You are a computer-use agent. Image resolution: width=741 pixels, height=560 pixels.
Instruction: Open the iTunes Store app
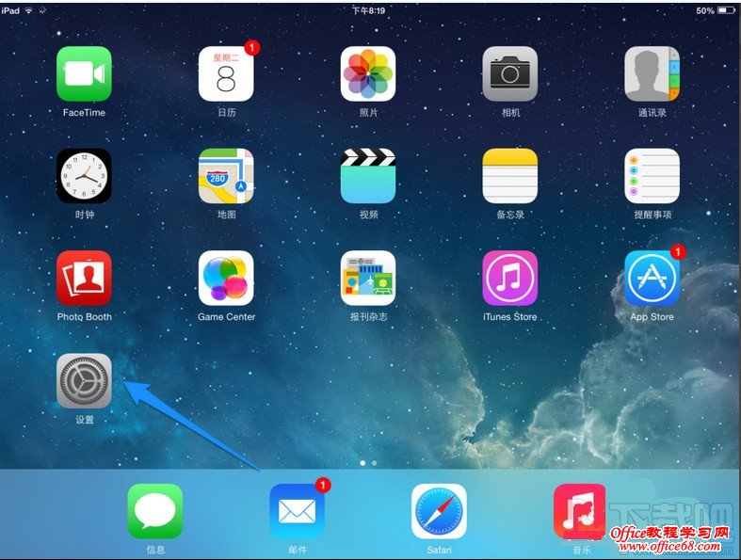[x=510, y=279]
